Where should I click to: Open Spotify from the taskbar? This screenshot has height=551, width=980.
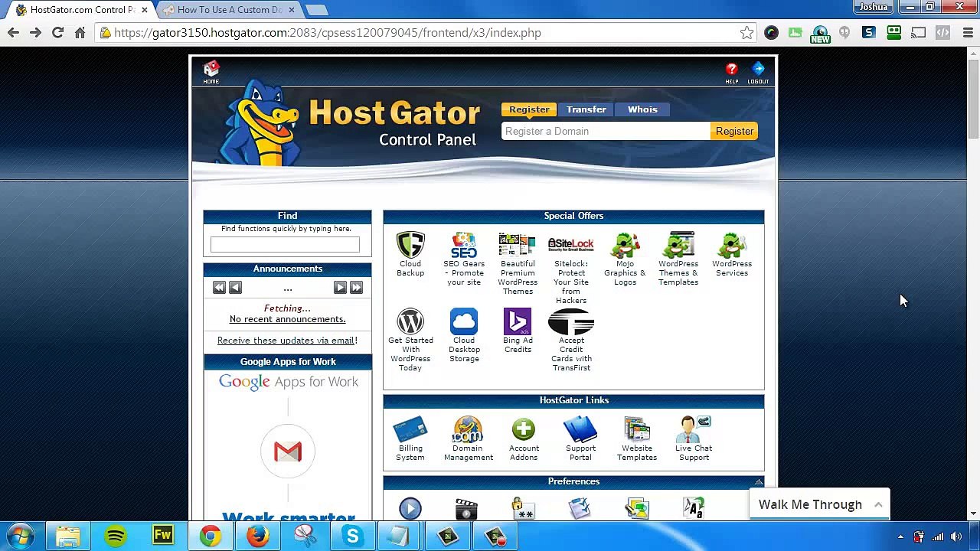click(116, 536)
